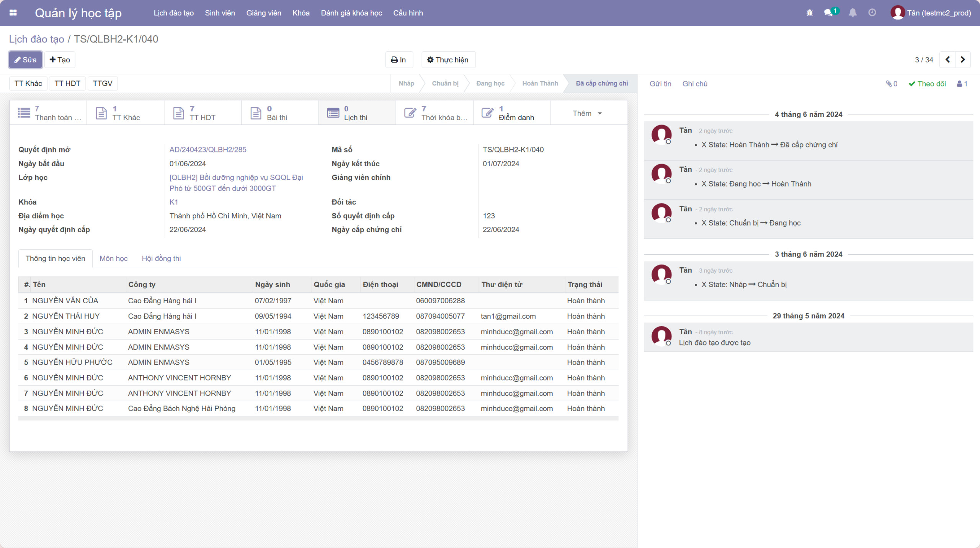Go to previous record arrow
Image resolution: width=980 pixels, height=548 pixels.
(x=948, y=60)
